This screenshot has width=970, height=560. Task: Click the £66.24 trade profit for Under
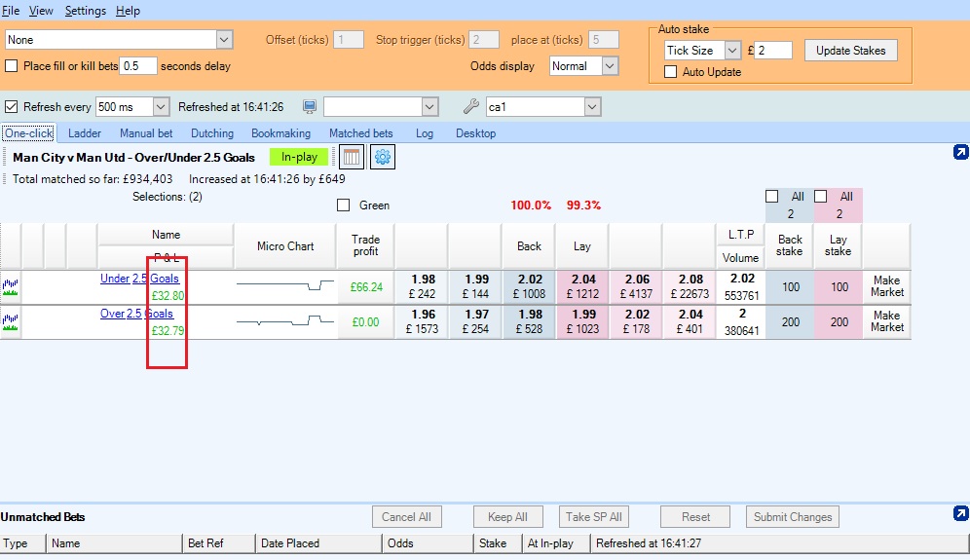366,287
